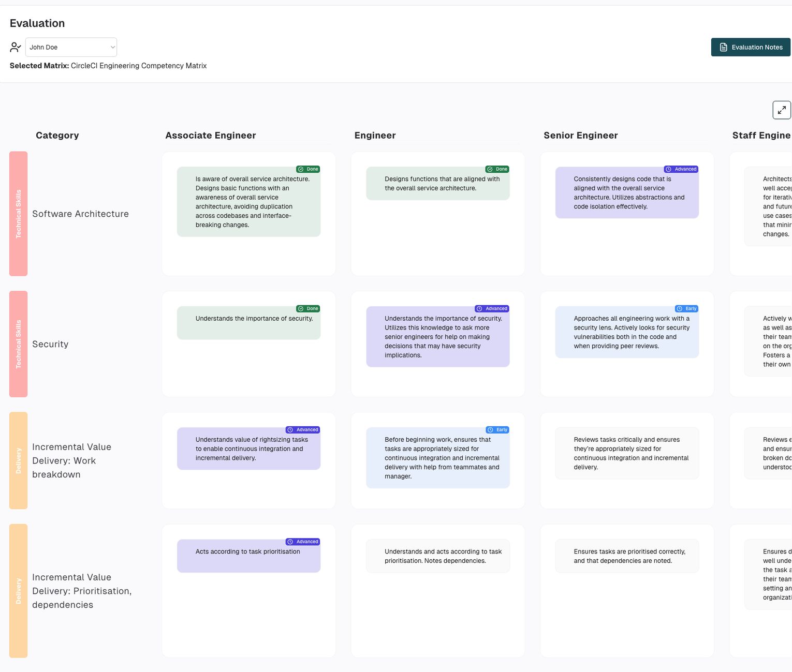Select 'Ensures tasks are prioritised correctly' card
The height and width of the screenshot is (672, 792).
click(x=627, y=556)
